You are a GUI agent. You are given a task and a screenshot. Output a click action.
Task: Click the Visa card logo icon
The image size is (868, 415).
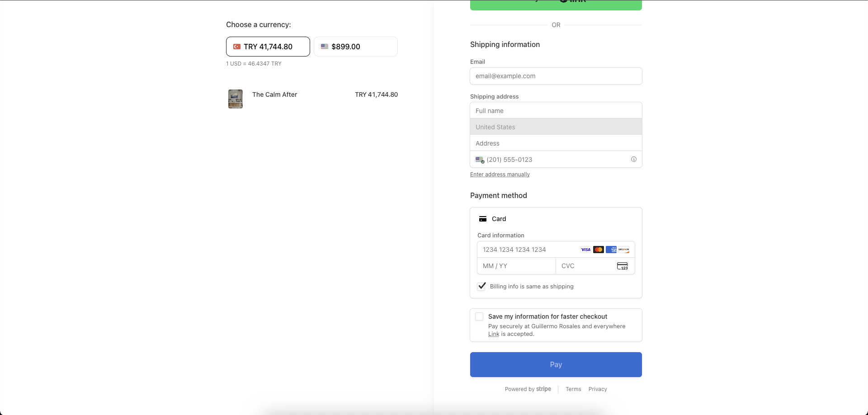[585, 250]
